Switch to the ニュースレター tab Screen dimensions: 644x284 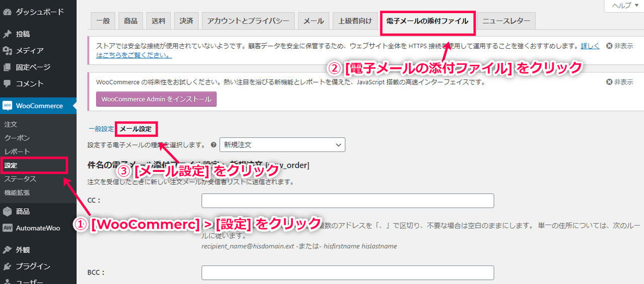click(506, 21)
